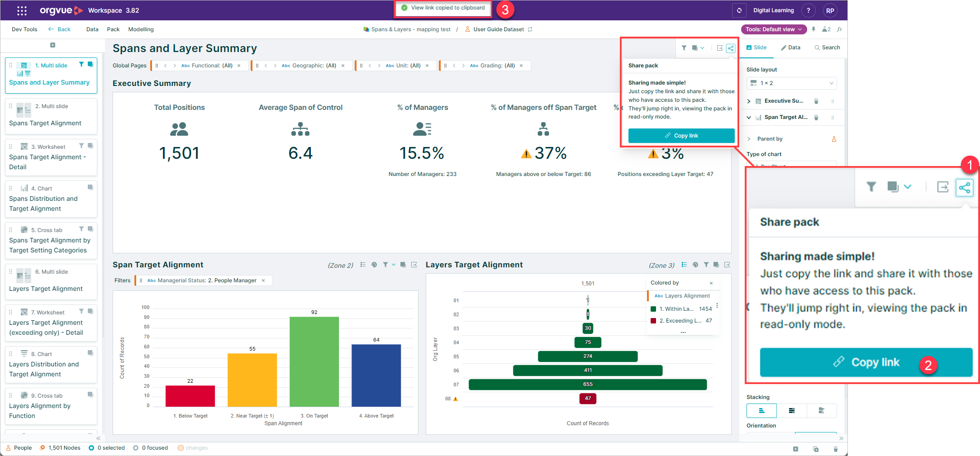Screen dimensions: 980x456
Task: Go Back using the Back link
Action: (59, 29)
